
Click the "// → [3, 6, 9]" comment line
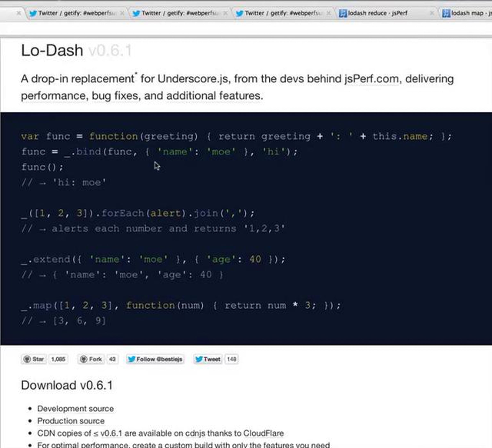click(x=64, y=321)
